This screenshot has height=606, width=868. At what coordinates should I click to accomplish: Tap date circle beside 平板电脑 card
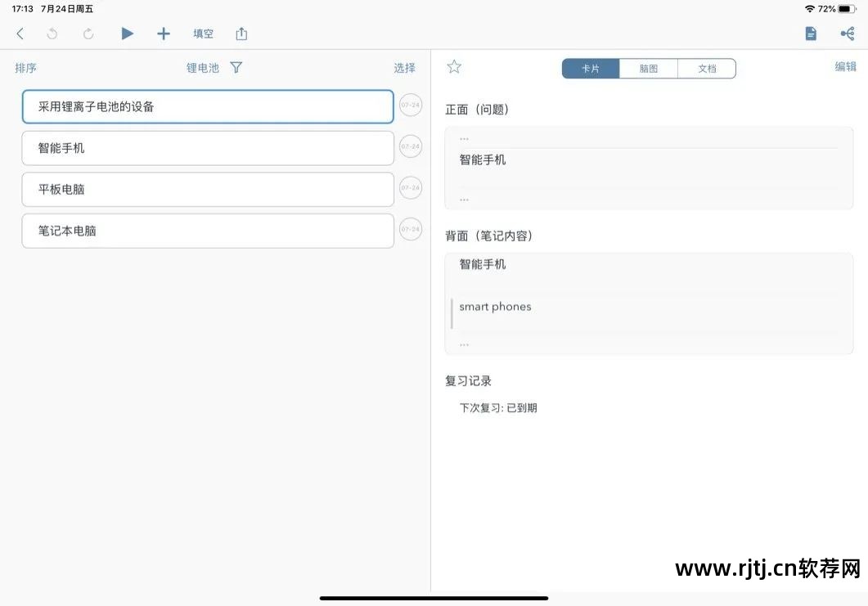coord(411,187)
